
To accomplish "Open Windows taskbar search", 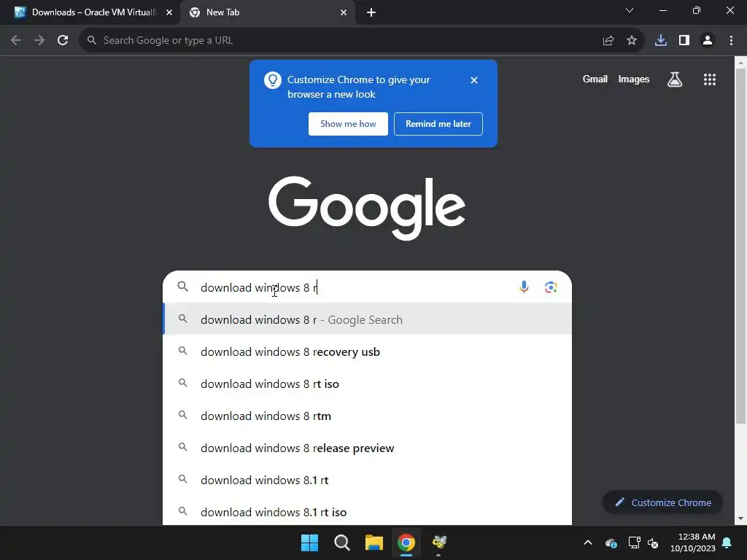I will 342,542.
